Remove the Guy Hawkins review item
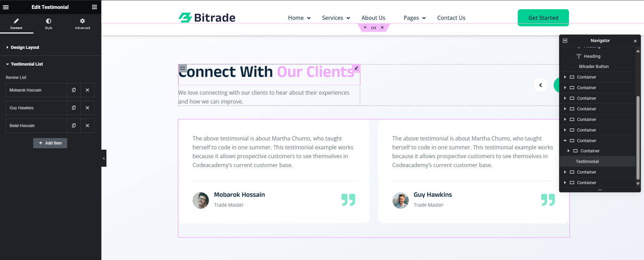Image resolution: width=644 pixels, height=260 pixels. click(87, 108)
